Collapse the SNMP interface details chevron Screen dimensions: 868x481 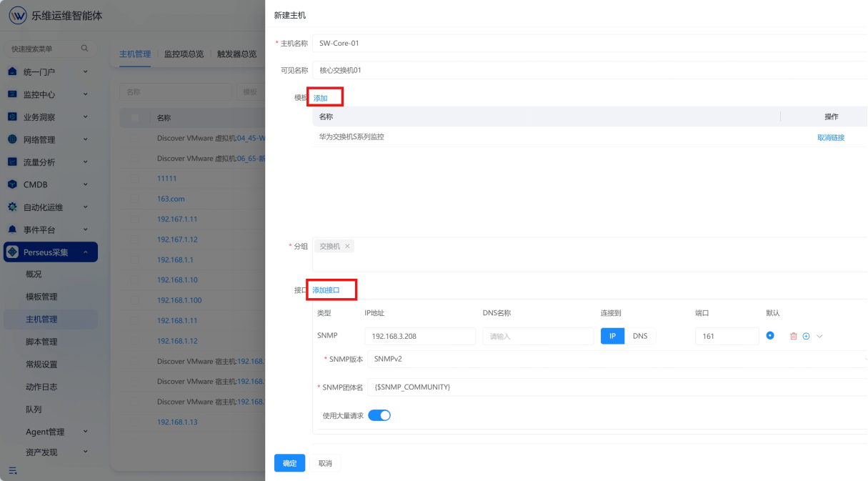[x=819, y=336]
